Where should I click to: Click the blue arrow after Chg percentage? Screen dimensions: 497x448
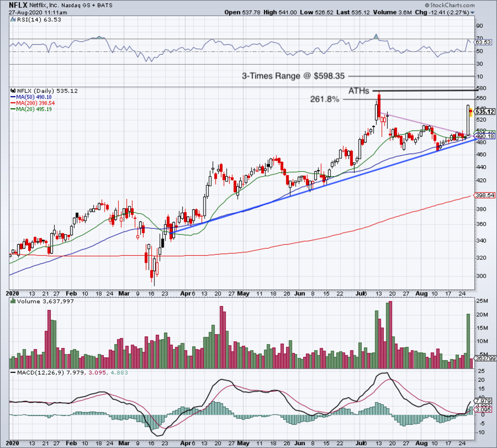473,13
